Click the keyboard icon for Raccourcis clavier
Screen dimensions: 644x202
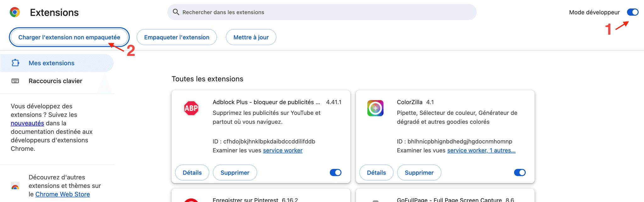point(15,81)
